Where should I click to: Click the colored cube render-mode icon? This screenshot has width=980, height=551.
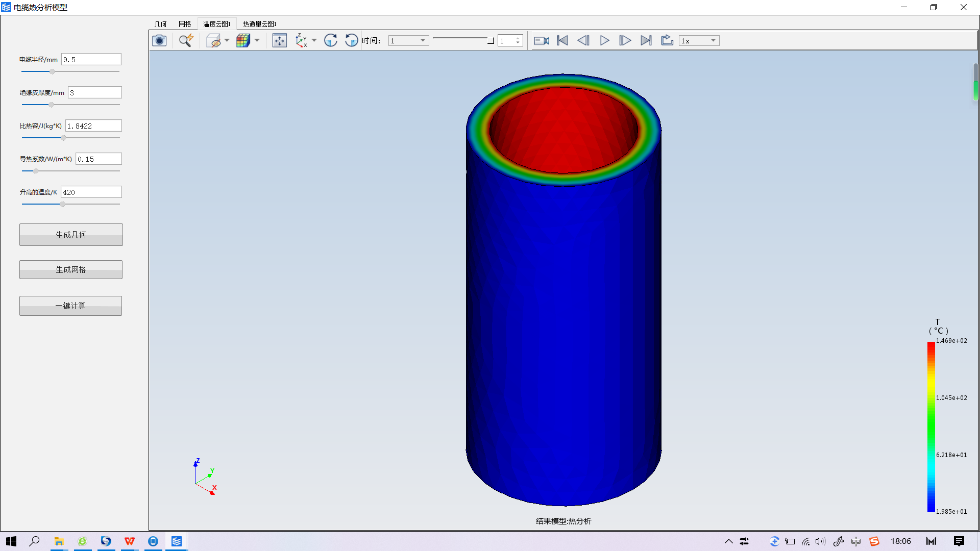(243, 40)
